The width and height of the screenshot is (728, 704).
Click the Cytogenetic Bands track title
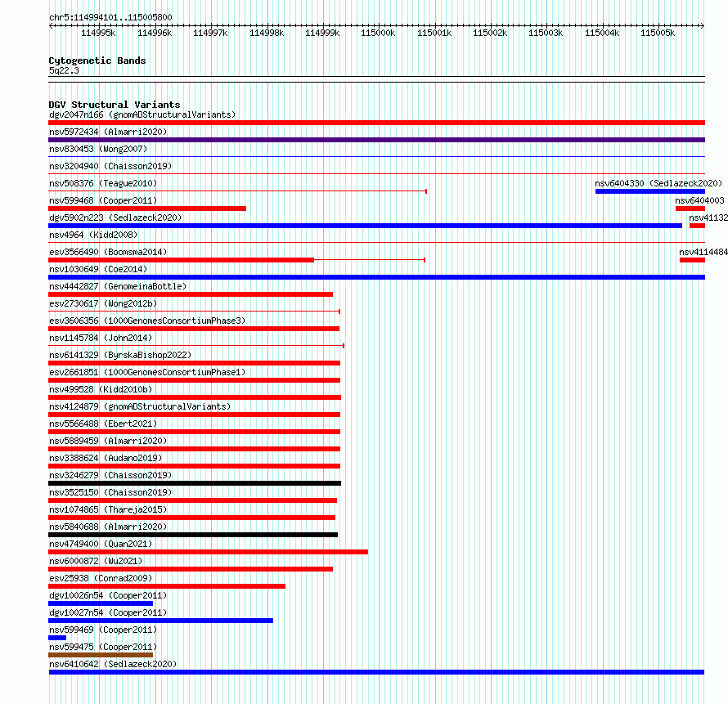97,61
